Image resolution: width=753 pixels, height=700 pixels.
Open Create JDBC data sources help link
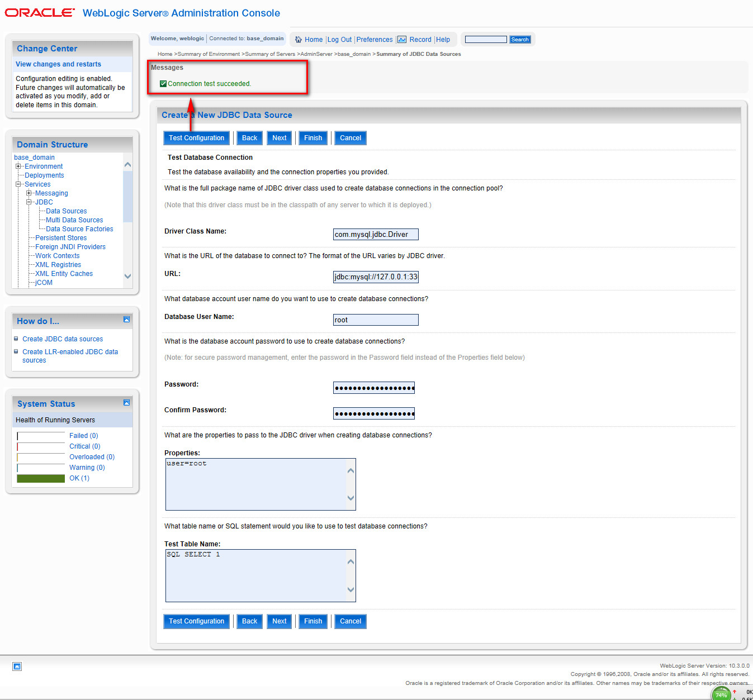pos(63,339)
